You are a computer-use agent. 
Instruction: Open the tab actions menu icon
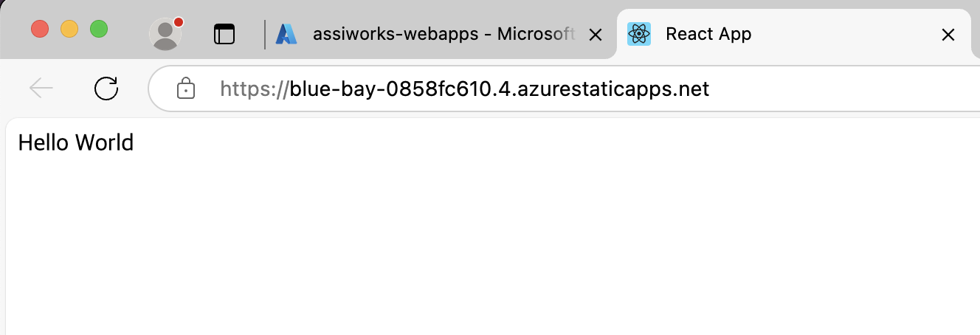point(224,34)
